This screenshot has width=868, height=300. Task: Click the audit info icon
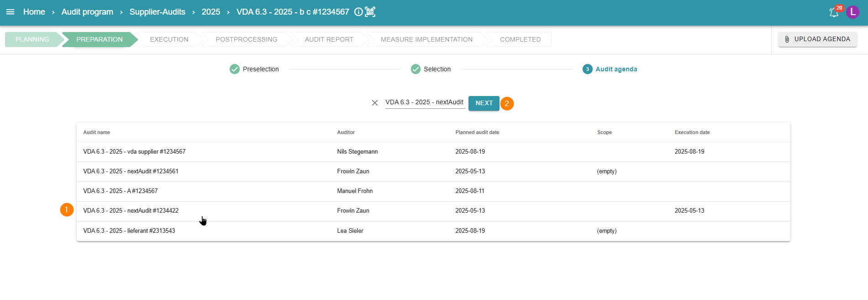coord(358,12)
